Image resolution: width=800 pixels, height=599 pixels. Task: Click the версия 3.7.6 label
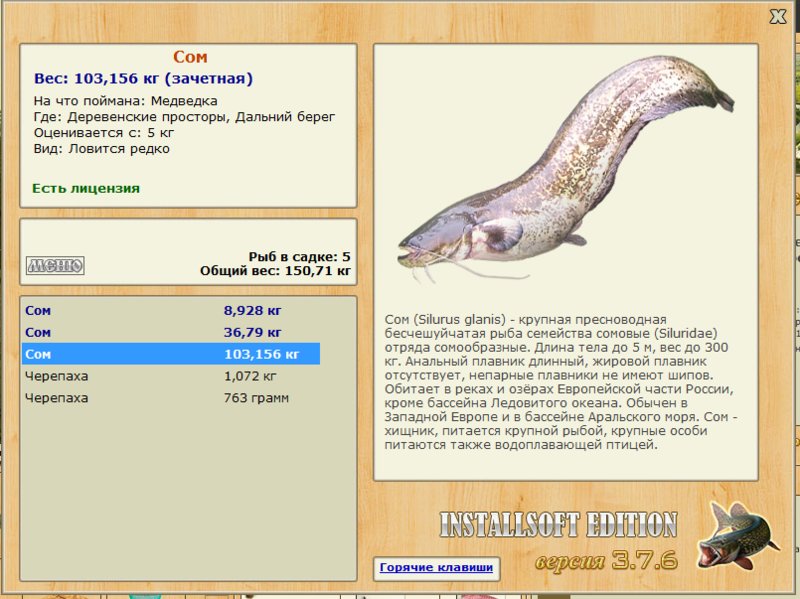[606, 561]
